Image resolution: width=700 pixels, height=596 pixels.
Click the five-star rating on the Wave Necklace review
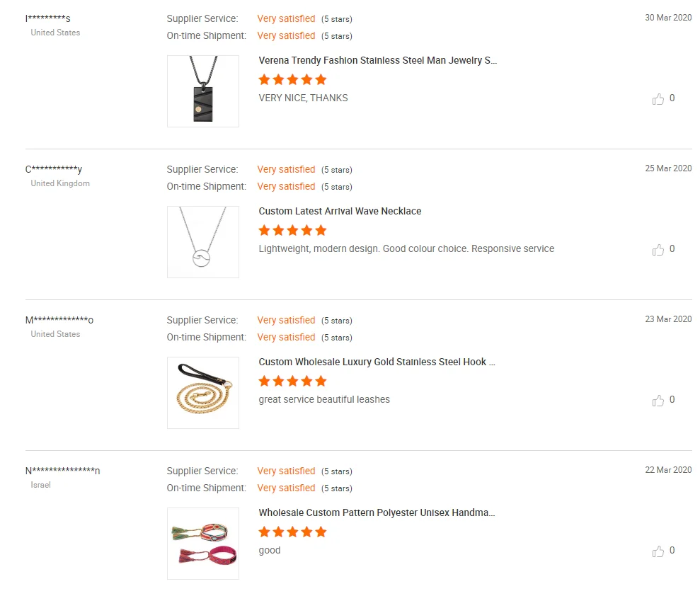click(x=292, y=230)
